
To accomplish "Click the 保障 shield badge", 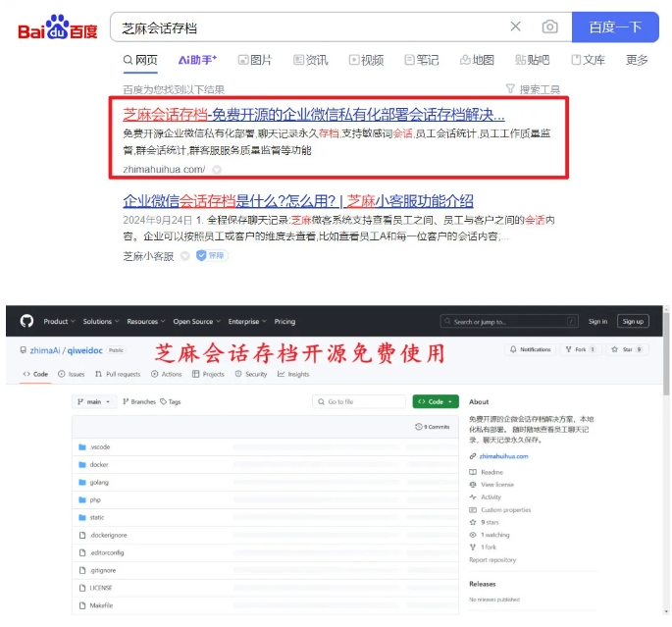I will coord(212,256).
